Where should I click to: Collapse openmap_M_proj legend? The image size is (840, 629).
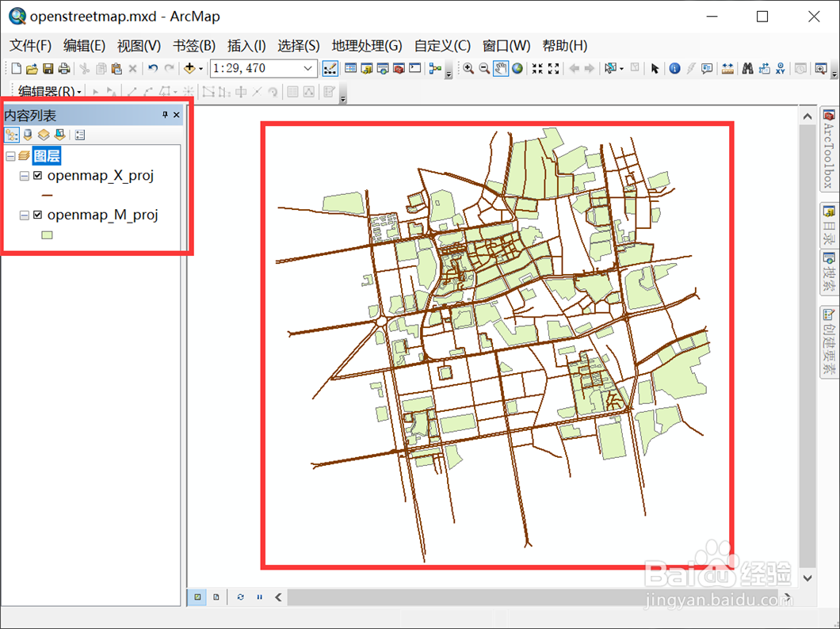(24, 215)
